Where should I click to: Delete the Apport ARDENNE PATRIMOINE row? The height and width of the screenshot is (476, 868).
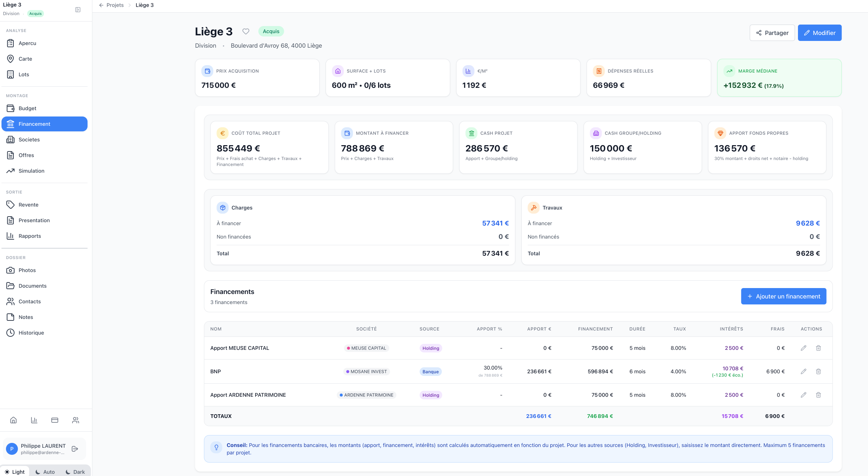(818, 395)
